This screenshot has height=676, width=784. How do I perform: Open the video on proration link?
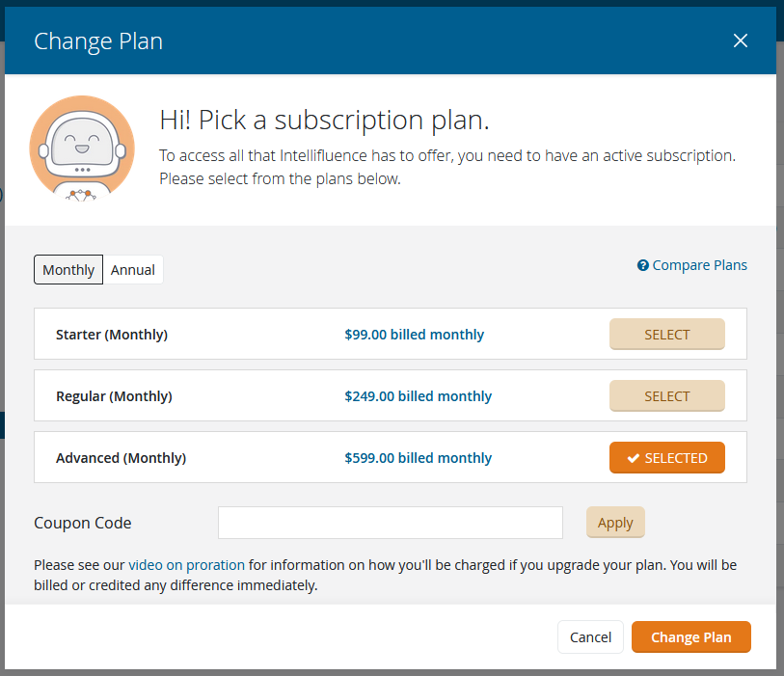point(186,565)
